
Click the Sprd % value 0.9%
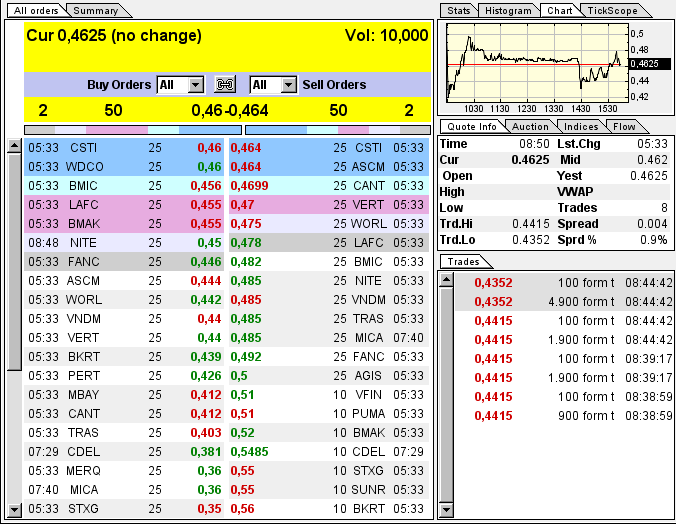point(654,240)
